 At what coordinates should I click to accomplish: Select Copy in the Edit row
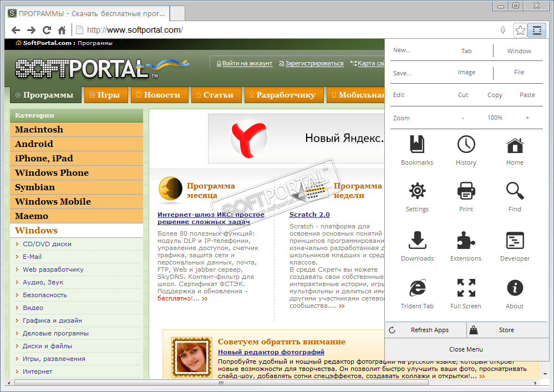[495, 95]
